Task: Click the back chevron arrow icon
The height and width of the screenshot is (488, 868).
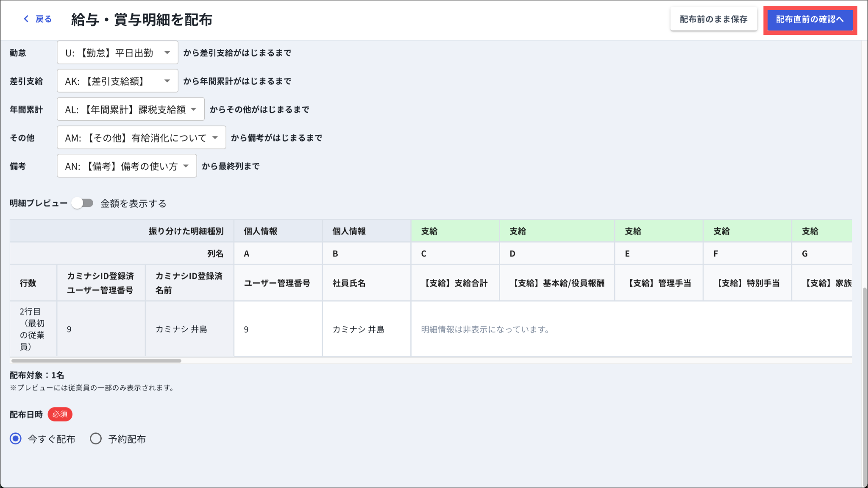Action: (x=26, y=19)
